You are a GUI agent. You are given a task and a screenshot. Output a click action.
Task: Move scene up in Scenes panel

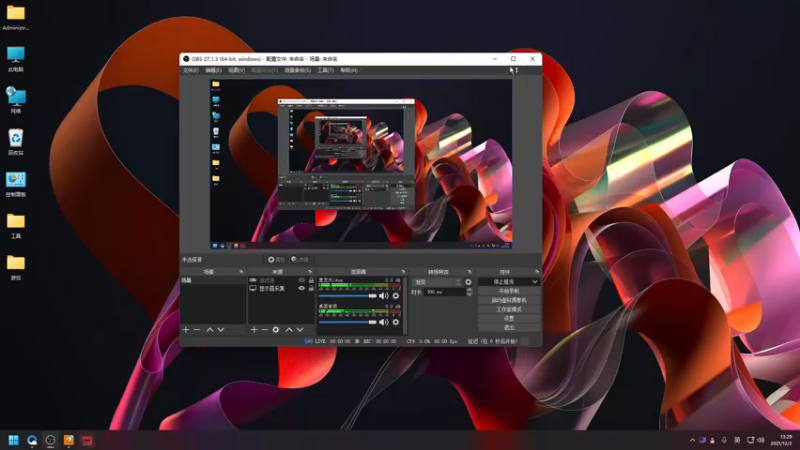click(x=210, y=330)
